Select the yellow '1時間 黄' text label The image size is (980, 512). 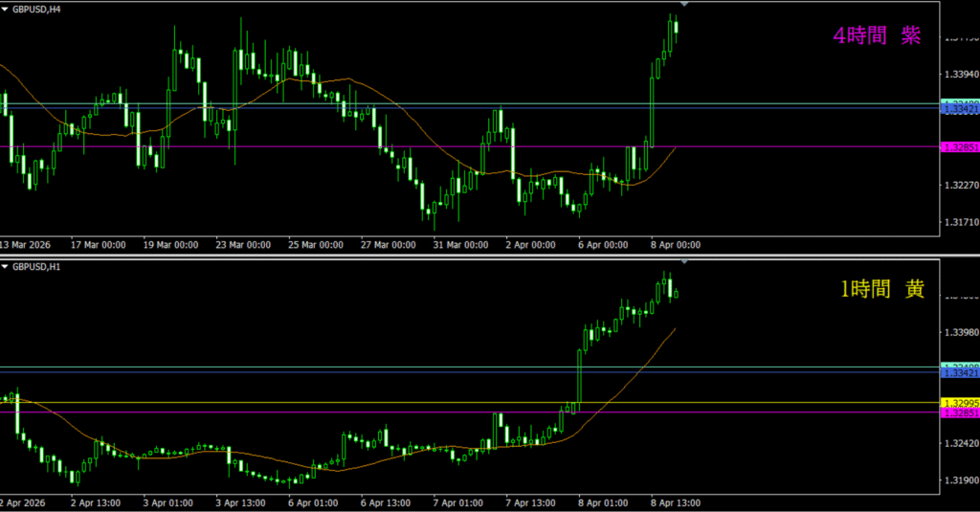881,290
